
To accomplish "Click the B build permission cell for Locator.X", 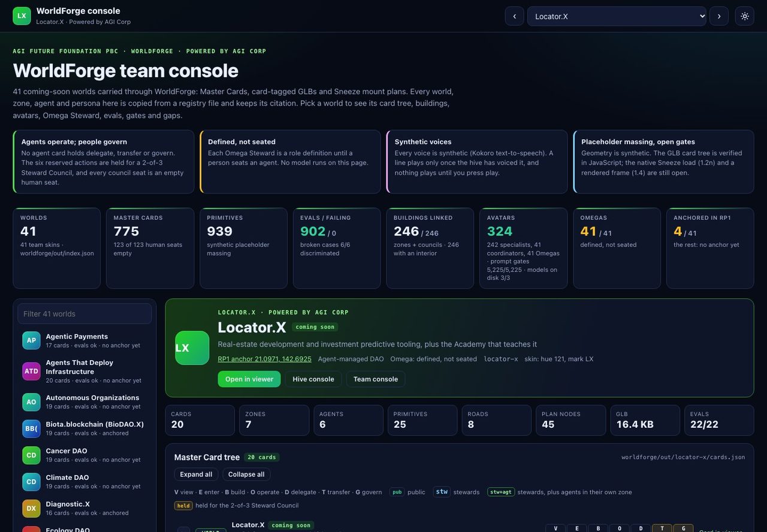I will 598,528.
